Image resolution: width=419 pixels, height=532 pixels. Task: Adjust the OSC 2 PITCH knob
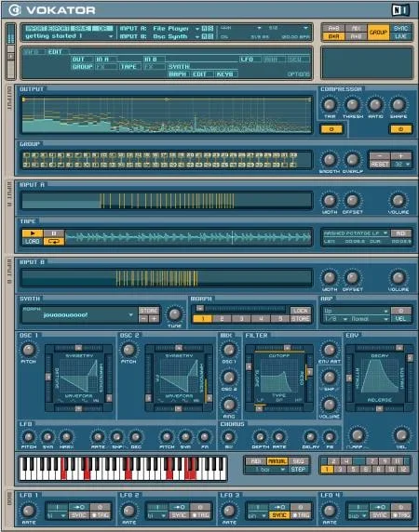pos(128,350)
